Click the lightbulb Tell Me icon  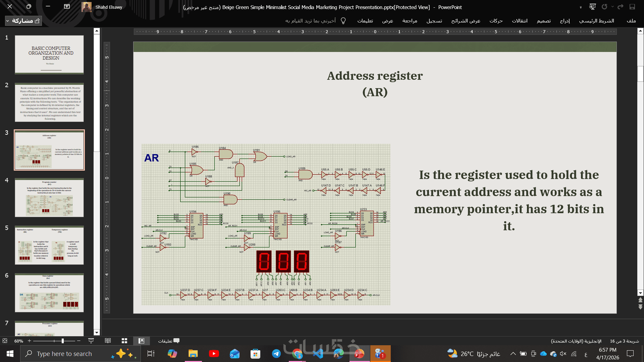tap(343, 21)
